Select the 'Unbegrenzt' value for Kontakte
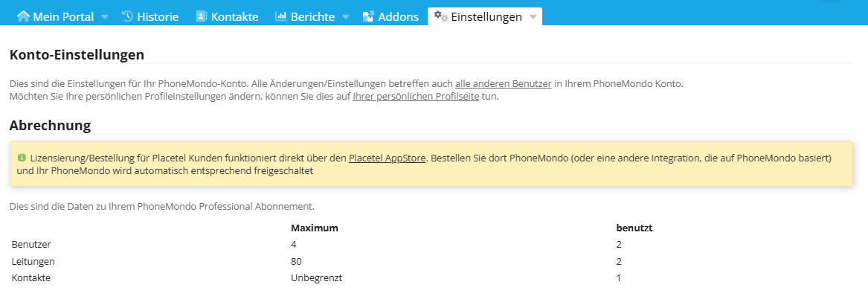The image size is (868, 302). point(316,277)
